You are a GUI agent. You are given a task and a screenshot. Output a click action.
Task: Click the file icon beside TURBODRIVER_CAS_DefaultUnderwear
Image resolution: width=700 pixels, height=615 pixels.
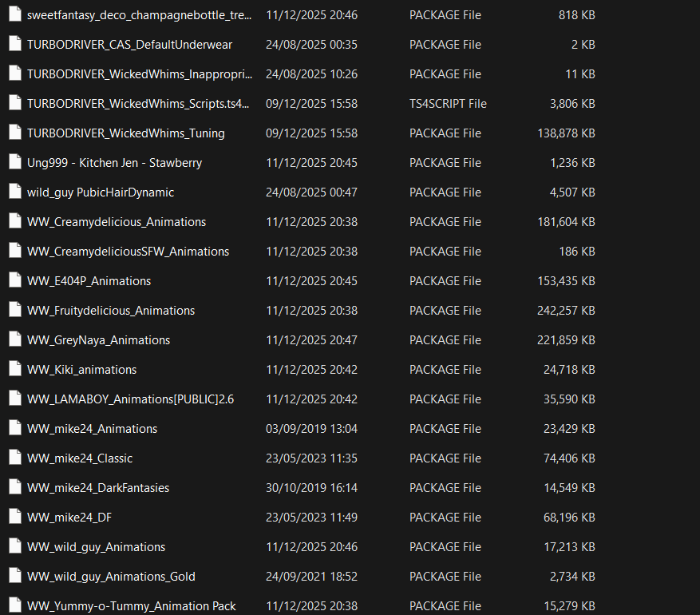click(x=15, y=44)
